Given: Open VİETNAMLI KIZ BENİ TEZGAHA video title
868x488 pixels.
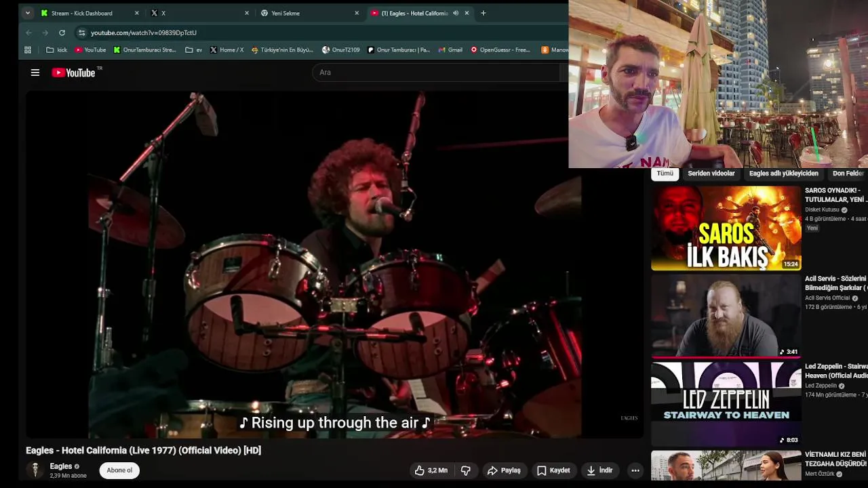Looking at the screenshot, I should pyautogui.click(x=836, y=459).
